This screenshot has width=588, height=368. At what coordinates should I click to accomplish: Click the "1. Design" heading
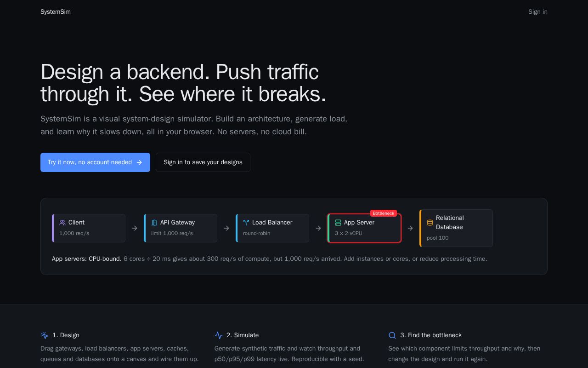tap(66, 335)
